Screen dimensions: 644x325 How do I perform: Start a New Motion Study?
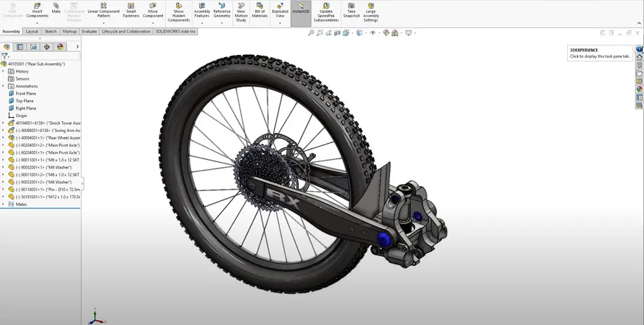pyautogui.click(x=241, y=12)
